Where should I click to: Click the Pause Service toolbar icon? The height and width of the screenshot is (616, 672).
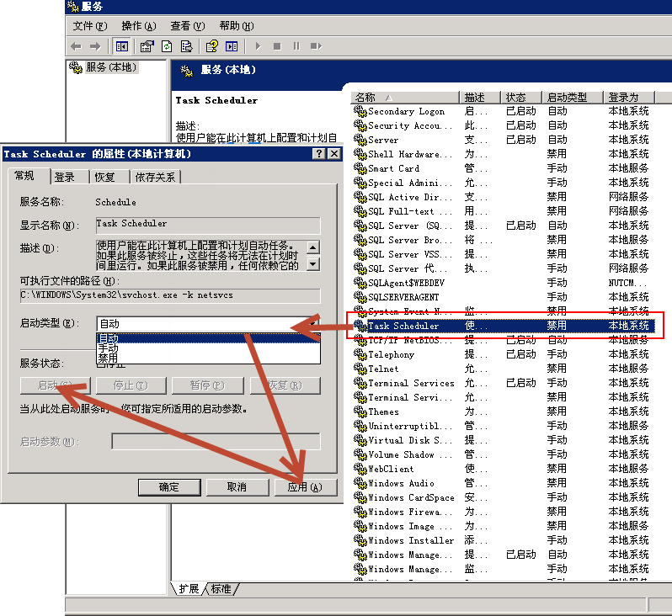pos(296,46)
